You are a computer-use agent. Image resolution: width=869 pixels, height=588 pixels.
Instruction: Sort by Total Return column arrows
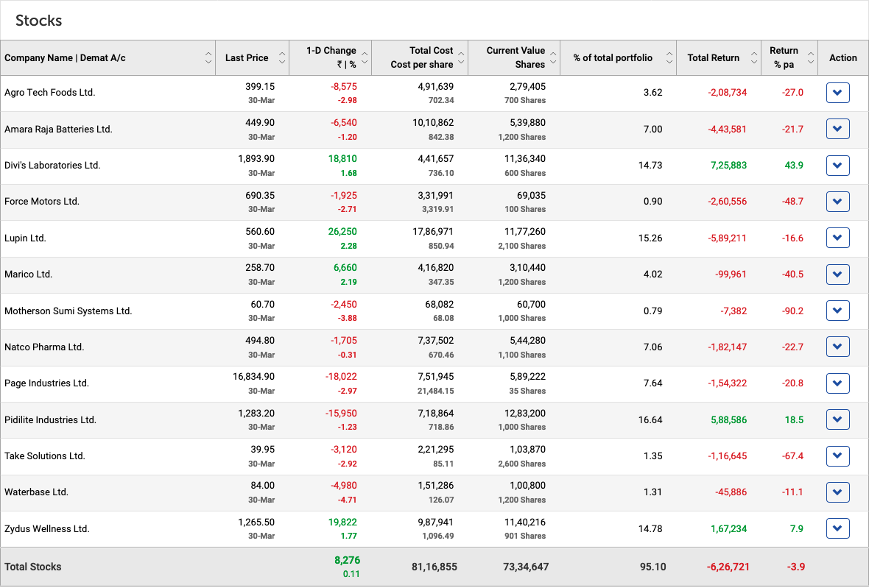pos(754,57)
